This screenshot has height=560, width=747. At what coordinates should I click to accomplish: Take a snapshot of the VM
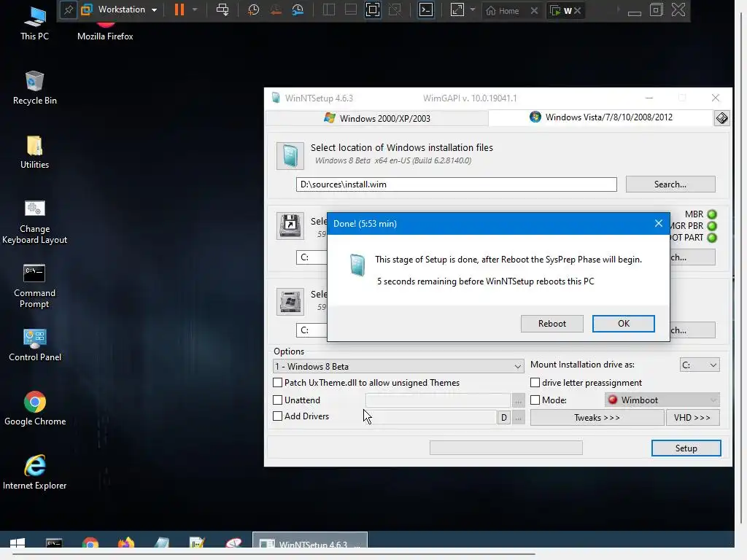(253, 9)
